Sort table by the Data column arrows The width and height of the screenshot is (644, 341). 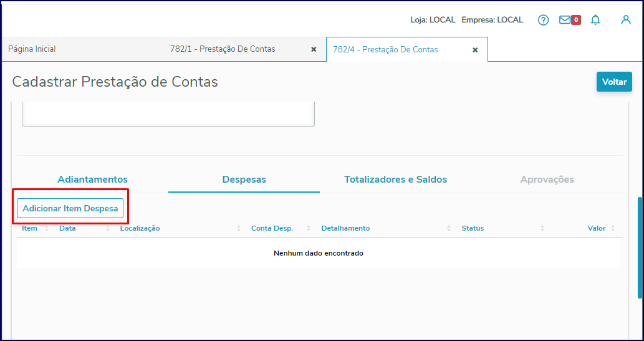pyautogui.click(x=108, y=228)
